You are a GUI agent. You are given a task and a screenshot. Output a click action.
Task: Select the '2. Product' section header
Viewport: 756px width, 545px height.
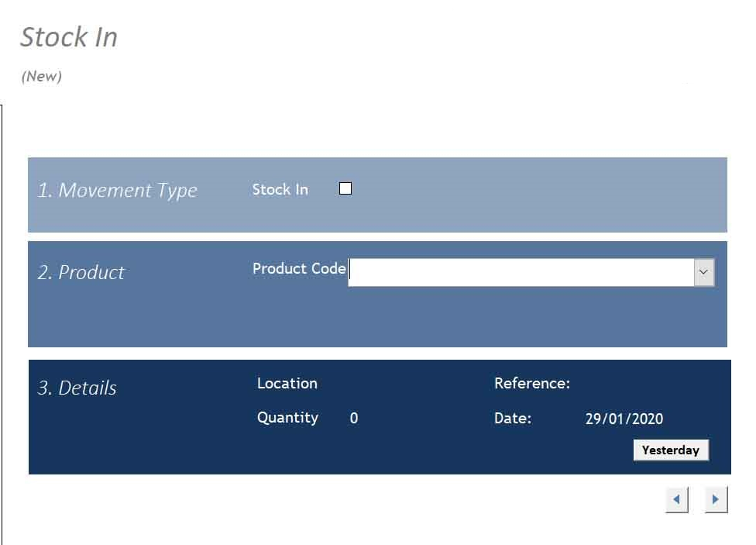coord(81,273)
